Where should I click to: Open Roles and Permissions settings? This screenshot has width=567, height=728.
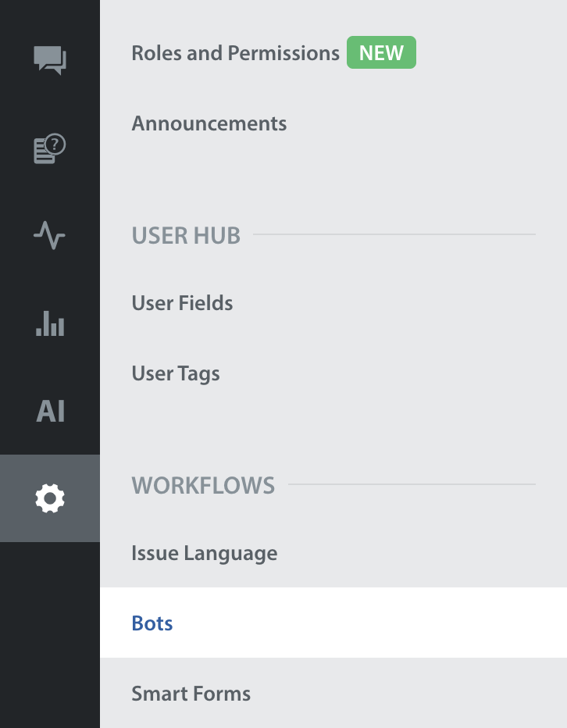click(235, 53)
